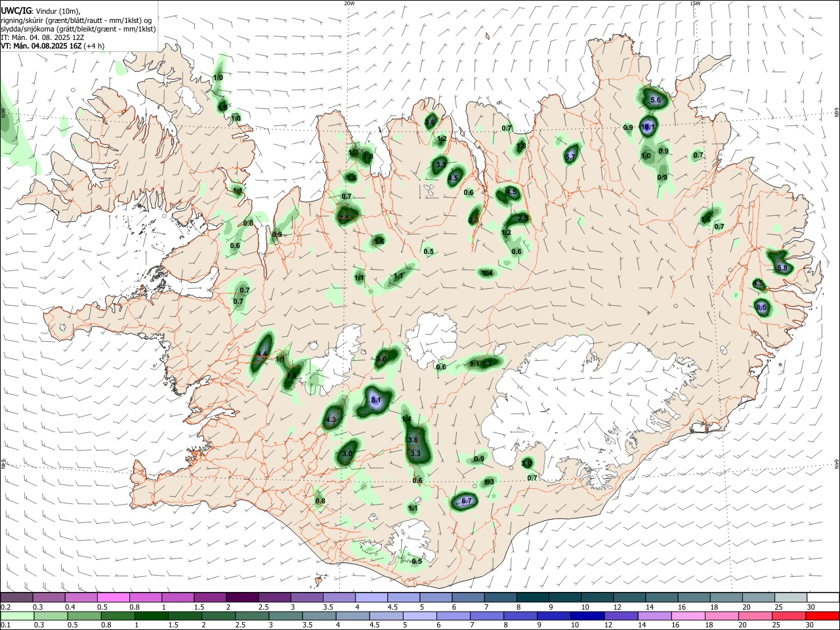Select the 5.7 rainfall label
Viewport: 840px width, 630px height.
coord(570,157)
